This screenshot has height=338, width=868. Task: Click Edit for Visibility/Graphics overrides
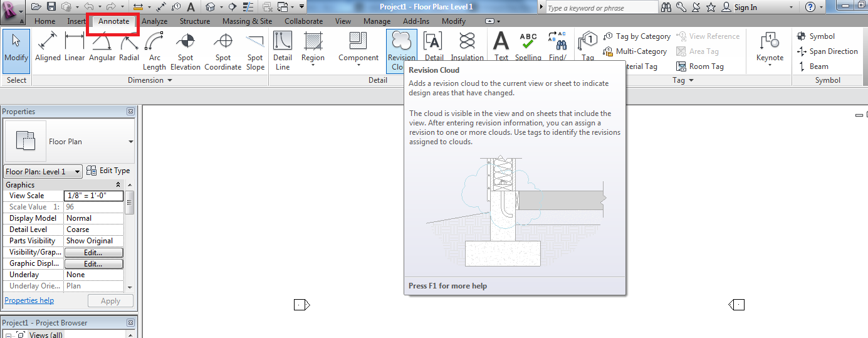93,252
